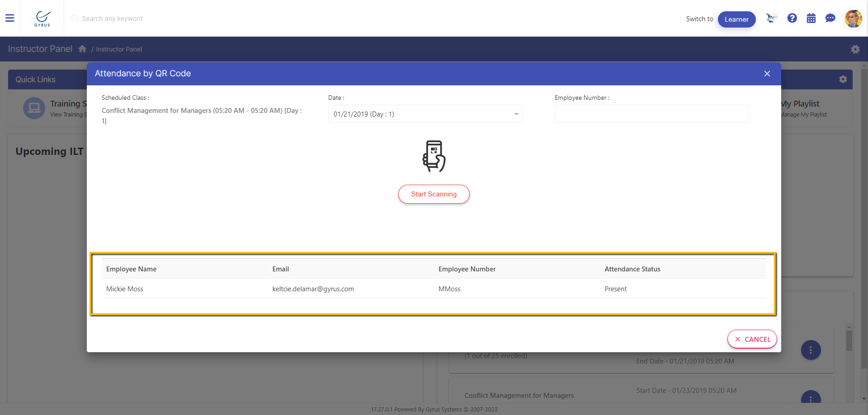
Task: Focus the Employee Number input field
Action: pos(651,114)
